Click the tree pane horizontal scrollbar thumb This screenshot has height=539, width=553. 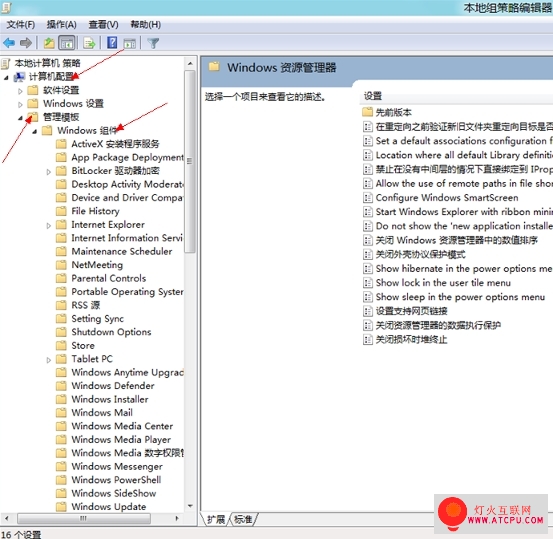coord(84,518)
